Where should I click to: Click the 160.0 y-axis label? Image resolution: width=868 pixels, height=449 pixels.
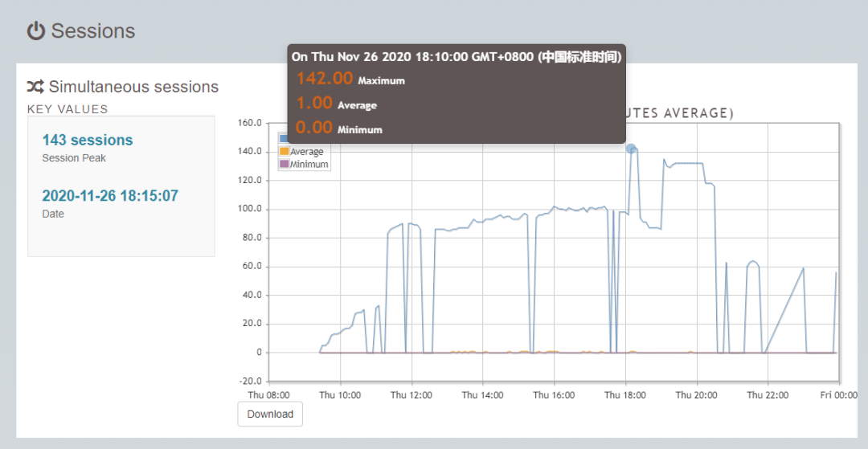point(249,123)
